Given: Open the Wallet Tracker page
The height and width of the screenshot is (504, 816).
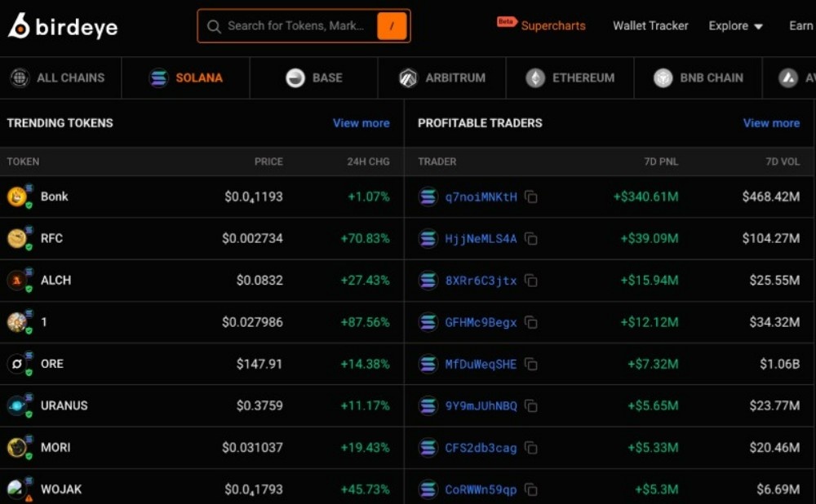Looking at the screenshot, I should [x=650, y=26].
